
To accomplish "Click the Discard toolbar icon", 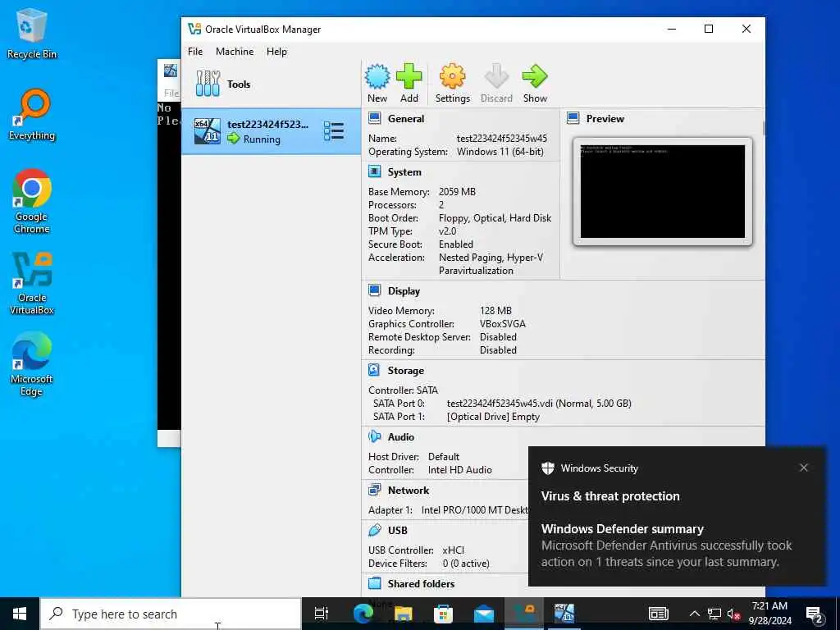I will [496, 76].
